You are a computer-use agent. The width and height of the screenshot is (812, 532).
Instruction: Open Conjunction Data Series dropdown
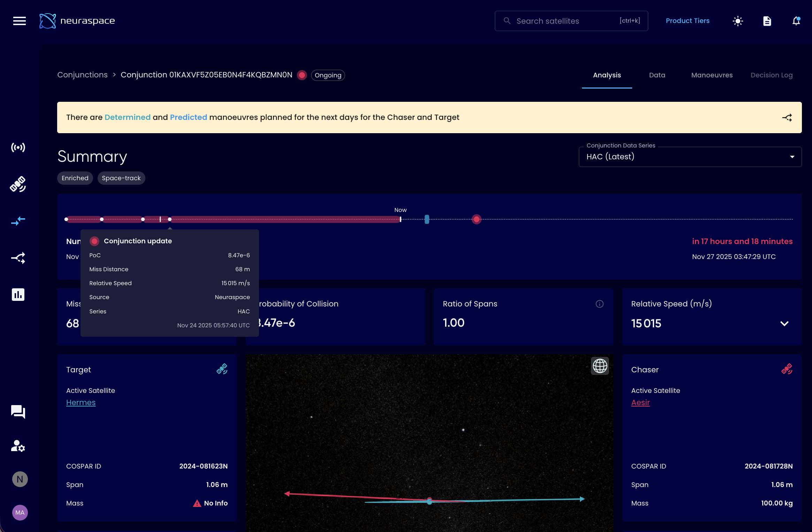point(690,157)
